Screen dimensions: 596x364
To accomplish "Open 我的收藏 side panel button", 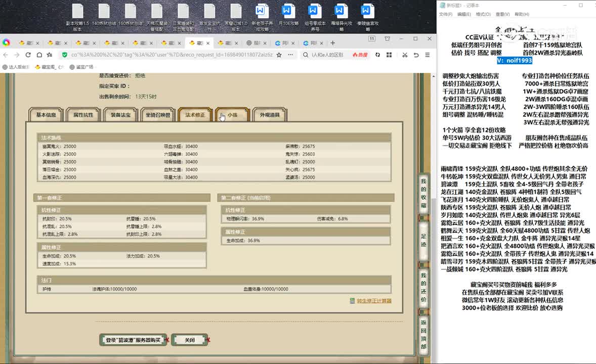I will tap(423, 194).
